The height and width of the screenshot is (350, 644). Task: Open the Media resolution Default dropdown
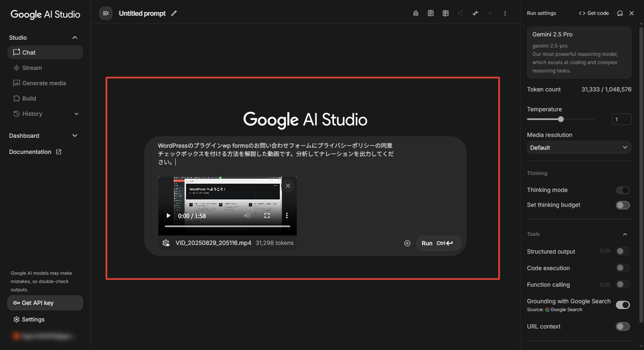[x=579, y=148]
